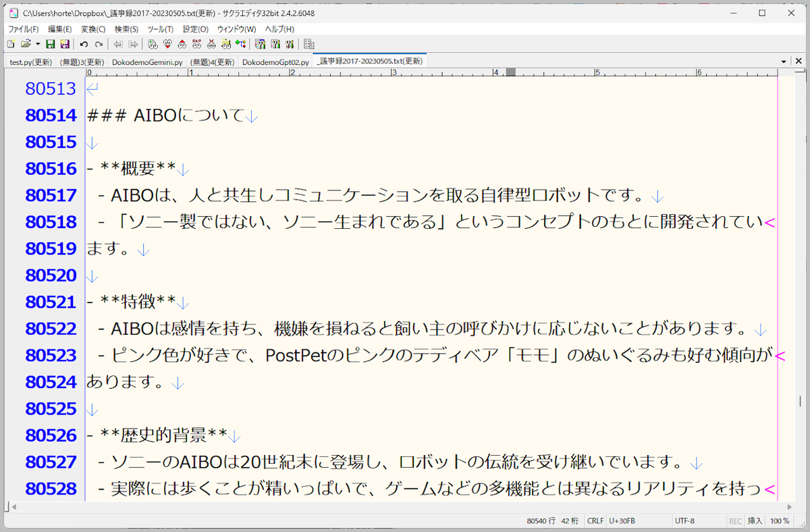
Task: Click the line starting ソニーのAIBOは20世紀末
Action: (394, 462)
